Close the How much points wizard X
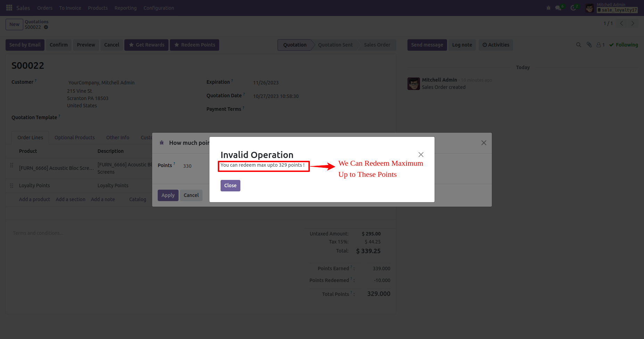Image resolution: width=644 pixels, height=339 pixels. pyautogui.click(x=484, y=143)
